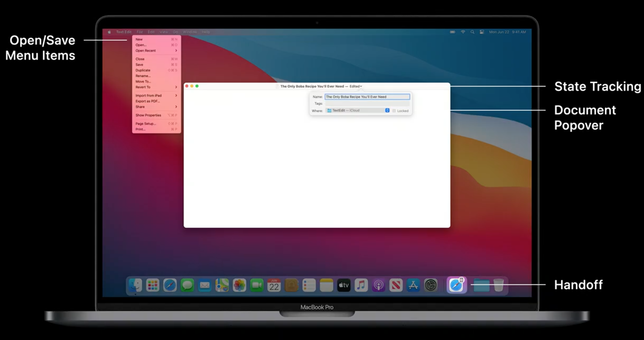Tick the Locked checkbox in popover
This screenshot has height=340, width=644.
[x=394, y=111]
